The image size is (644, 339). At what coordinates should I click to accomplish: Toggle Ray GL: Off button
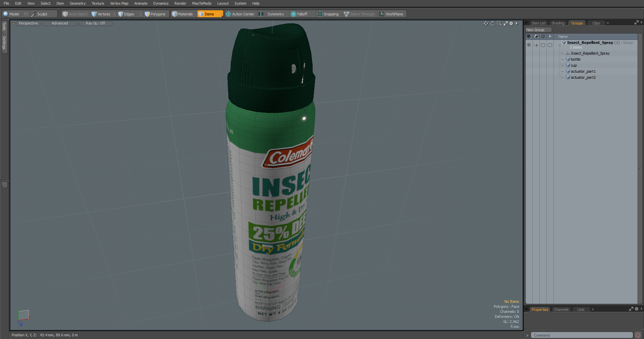point(95,23)
